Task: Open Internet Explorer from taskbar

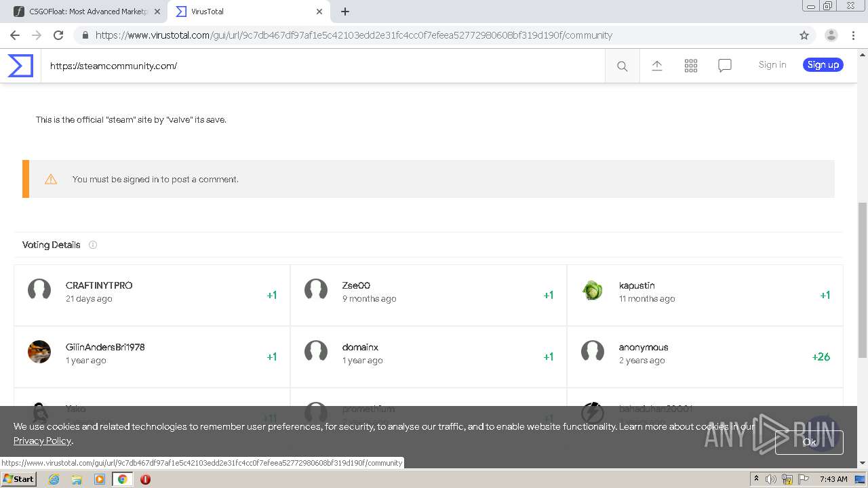Action: tap(54, 479)
